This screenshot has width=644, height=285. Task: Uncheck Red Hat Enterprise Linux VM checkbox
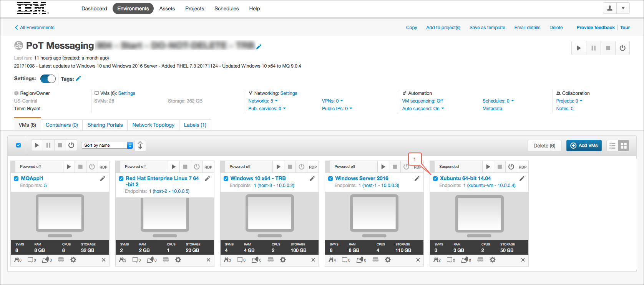tap(121, 179)
